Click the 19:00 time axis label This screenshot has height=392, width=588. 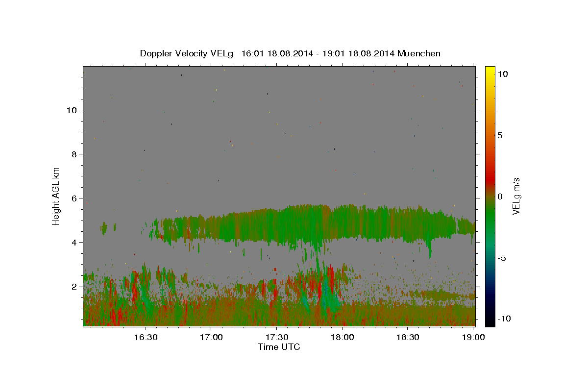point(473,337)
